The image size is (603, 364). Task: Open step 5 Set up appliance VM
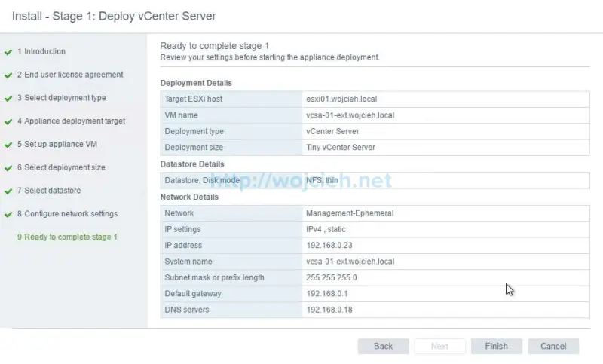(x=57, y=144)
